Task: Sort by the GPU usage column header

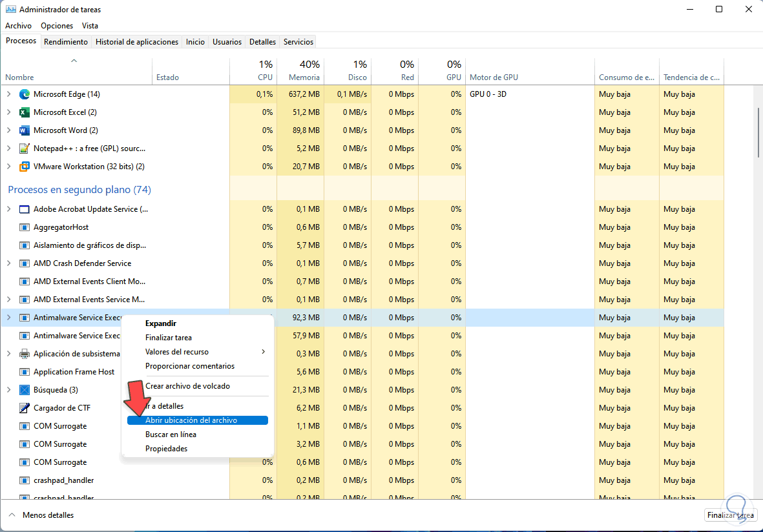Action: pyautogui.click(x=442, y=71)
